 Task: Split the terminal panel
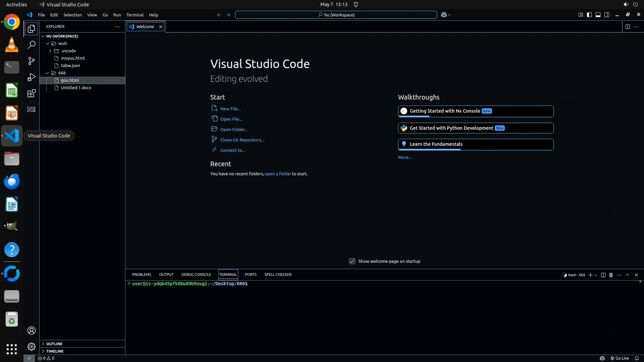(603, 275)
